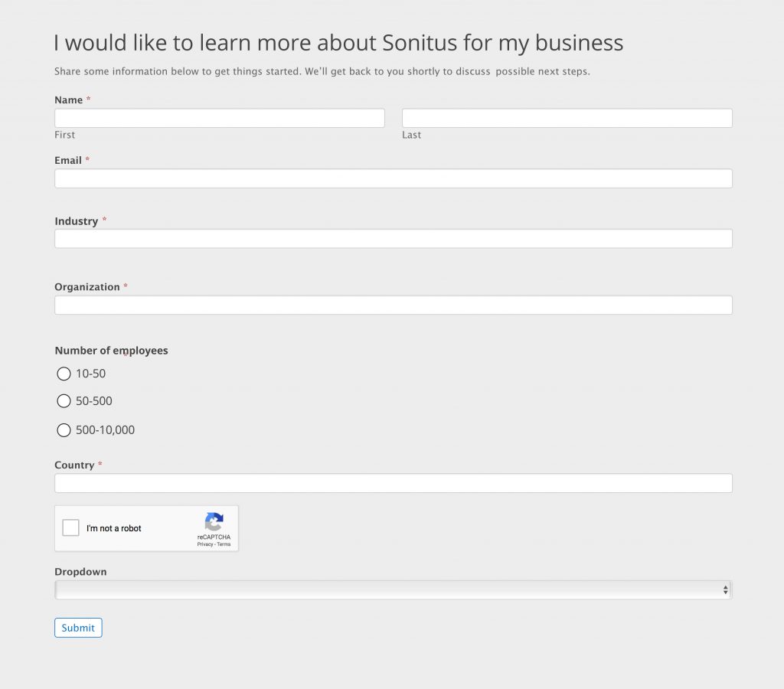The image size is (784, 689).
Task: Click the Industry text field
Action: tap(393, 238)
